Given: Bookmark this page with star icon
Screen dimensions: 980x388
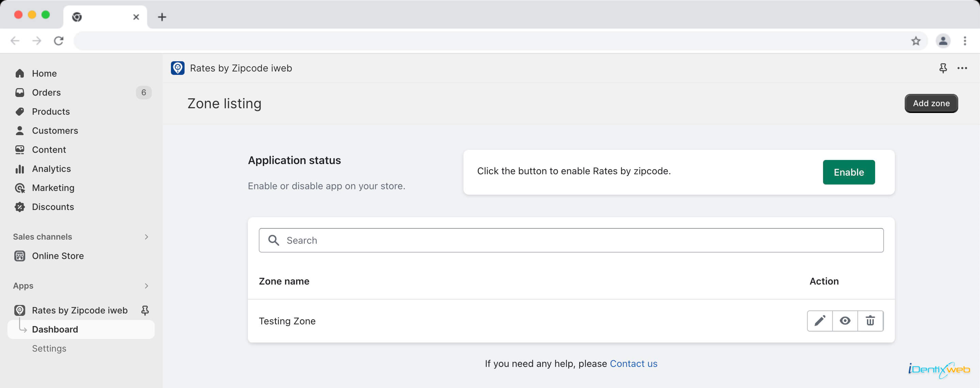Looking at the screenshot, I should coord(916,41).
